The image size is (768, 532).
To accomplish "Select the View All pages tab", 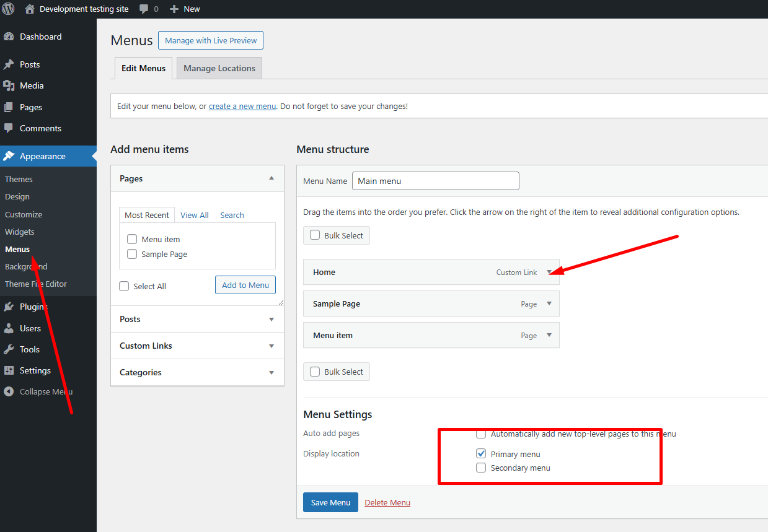I will pyautogui.click(x=195, y=215).
